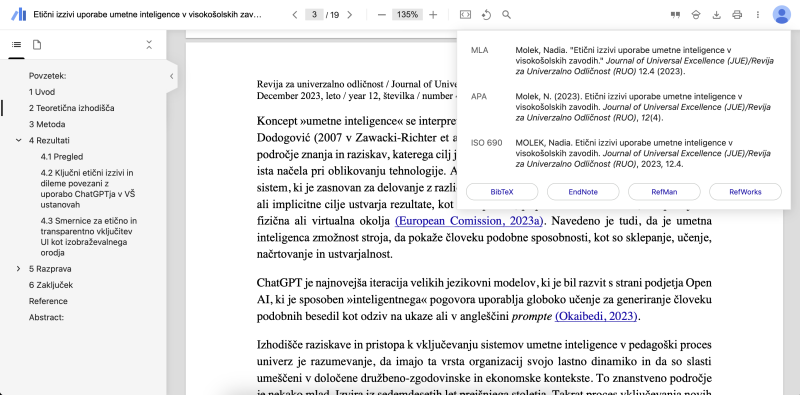Go to 5 Razprava heading
The image size is (800, 395).
(x=50, y=269)
